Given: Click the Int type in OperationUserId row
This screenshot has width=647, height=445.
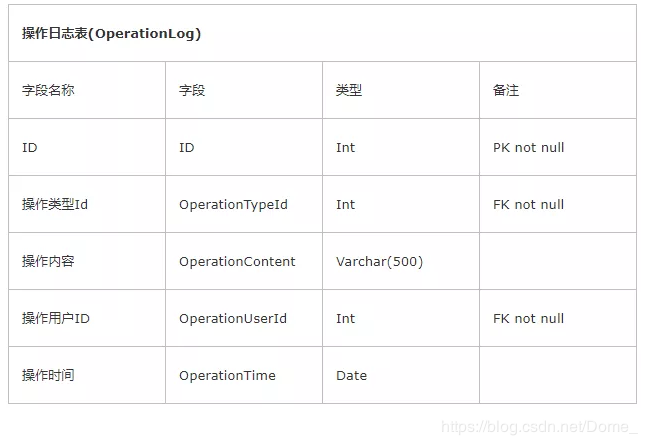Looking at the screenshot, I should [x=345, y=318].
